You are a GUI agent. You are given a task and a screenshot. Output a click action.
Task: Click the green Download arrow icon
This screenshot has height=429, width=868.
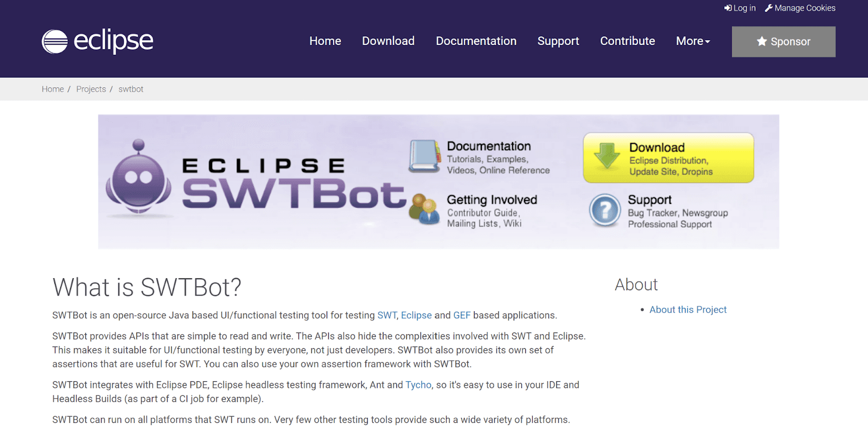click(607, 157)
